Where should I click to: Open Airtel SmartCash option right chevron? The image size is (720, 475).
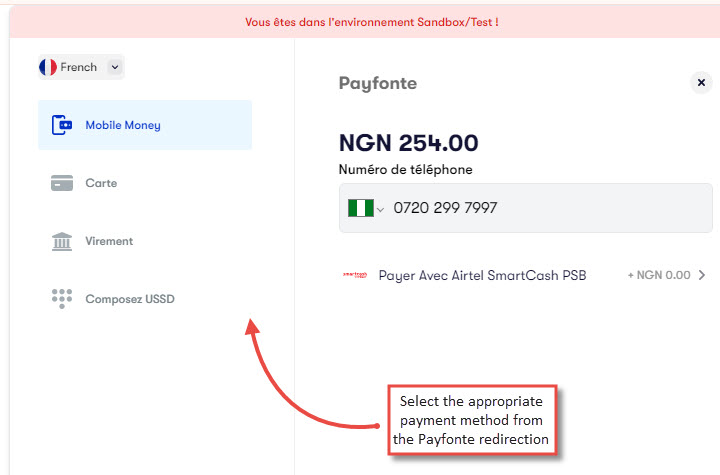(x=702, y=275)
